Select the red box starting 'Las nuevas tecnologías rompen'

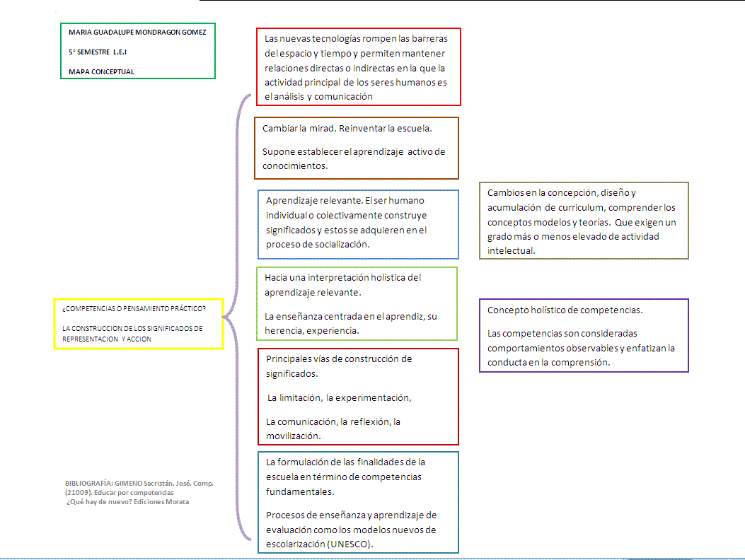[358, 66]
